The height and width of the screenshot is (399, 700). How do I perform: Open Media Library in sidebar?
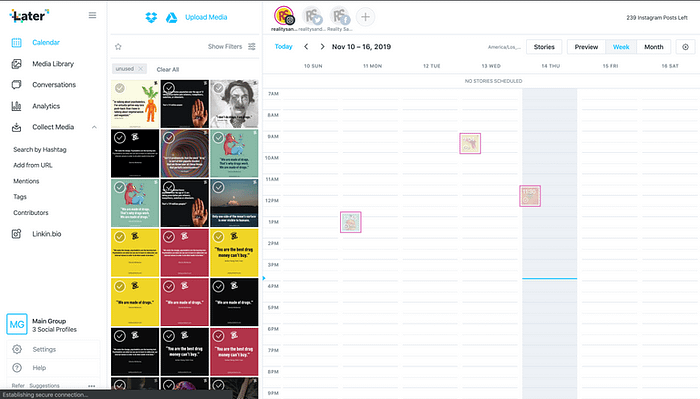pyautogui.click(x=53, y=64)
